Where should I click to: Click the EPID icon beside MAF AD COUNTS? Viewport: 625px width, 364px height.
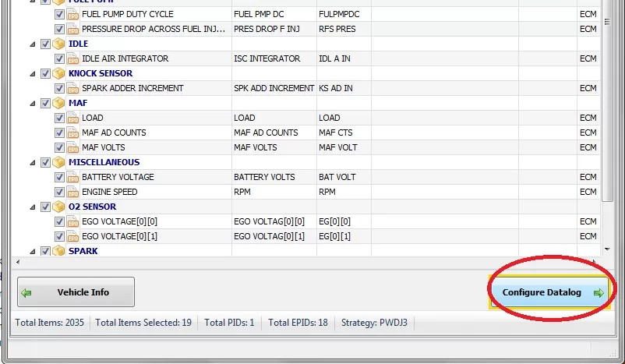pos(72,133)
